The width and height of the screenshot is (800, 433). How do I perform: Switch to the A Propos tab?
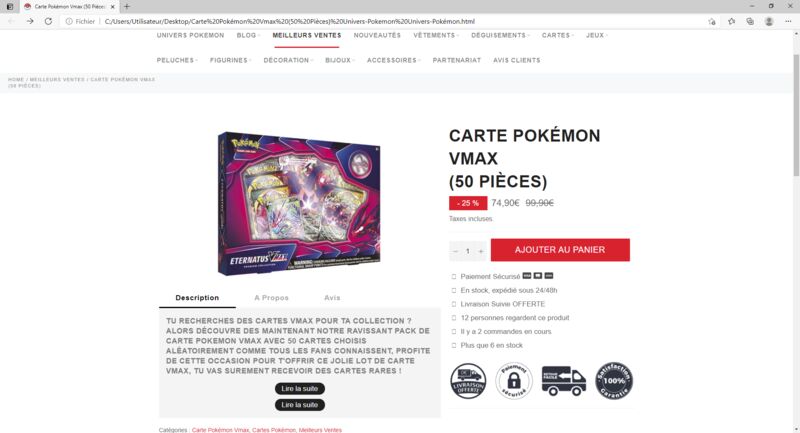(x=271, y=298)
